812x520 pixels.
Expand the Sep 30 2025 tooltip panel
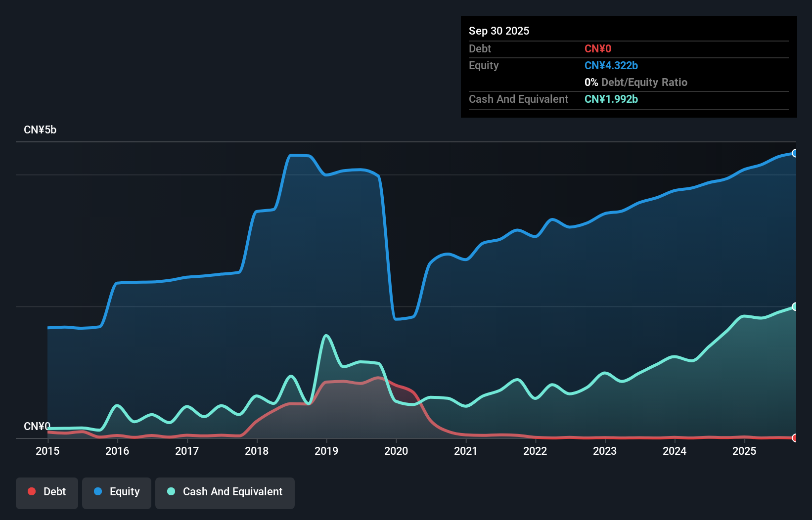(x=499, y=31)
